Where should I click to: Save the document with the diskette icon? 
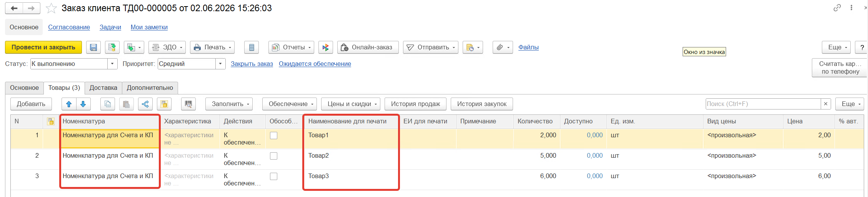tap(93, 47)
